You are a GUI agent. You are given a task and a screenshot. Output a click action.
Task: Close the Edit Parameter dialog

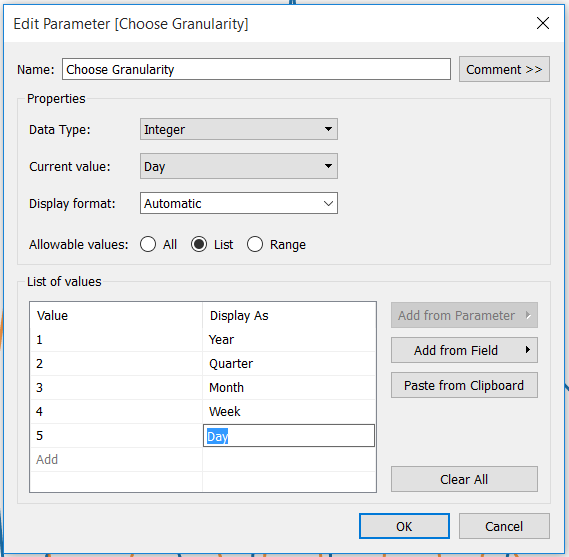pyautogui.click(x=543, y=23)
